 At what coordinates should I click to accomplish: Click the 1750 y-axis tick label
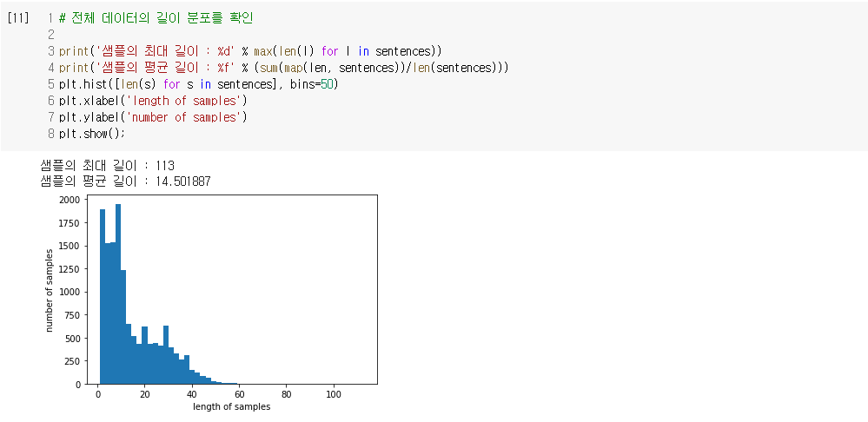[70, 223]
